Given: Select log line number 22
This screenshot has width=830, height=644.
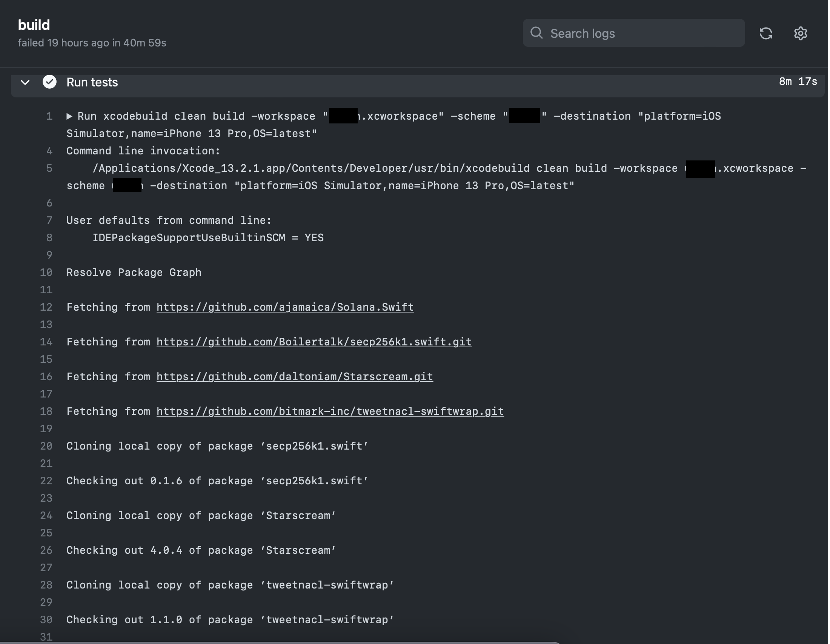Looking at the screenshot, I should (x=46, y=482).
